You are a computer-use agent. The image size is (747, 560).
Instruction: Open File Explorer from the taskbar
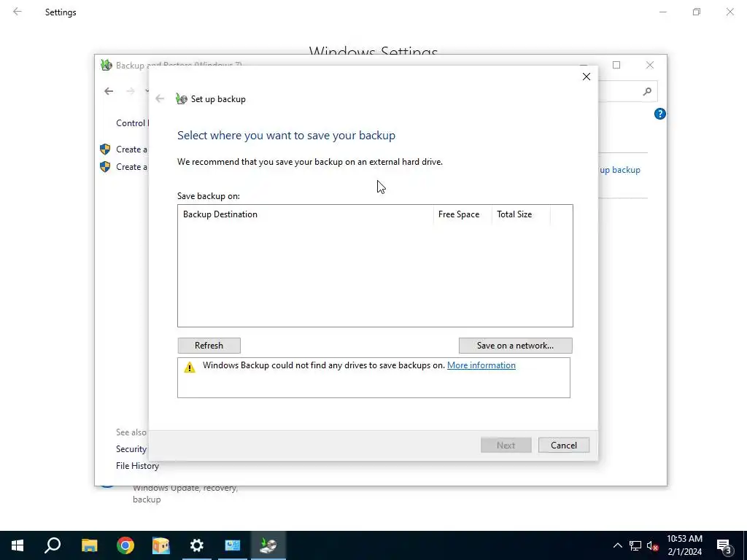click(x=89, y=545)
